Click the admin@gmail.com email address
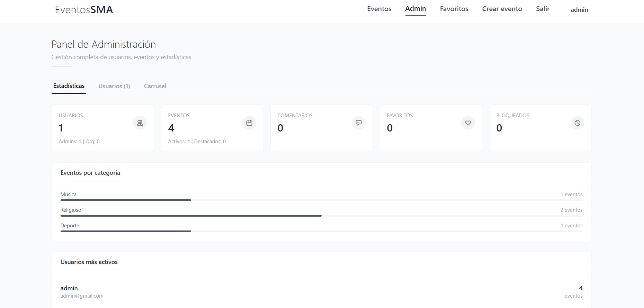The height and width of the screenshot is (308, 644). 82,296
